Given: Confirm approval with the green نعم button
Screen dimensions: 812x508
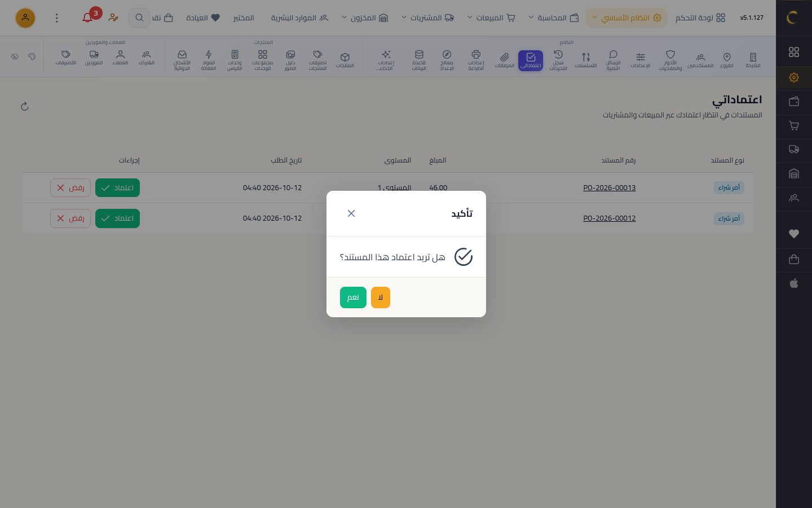Looking at the screenshot, I should (353, 297).
